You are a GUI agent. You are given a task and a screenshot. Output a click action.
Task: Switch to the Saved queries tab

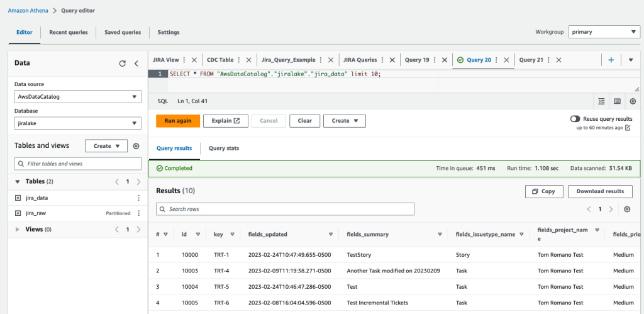tap(123, 32)
